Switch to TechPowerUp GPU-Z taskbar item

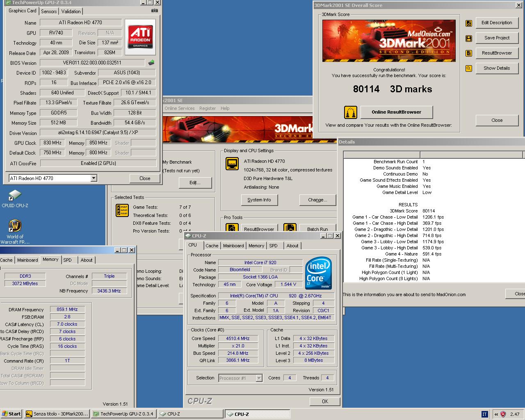(x=123, y=414)
